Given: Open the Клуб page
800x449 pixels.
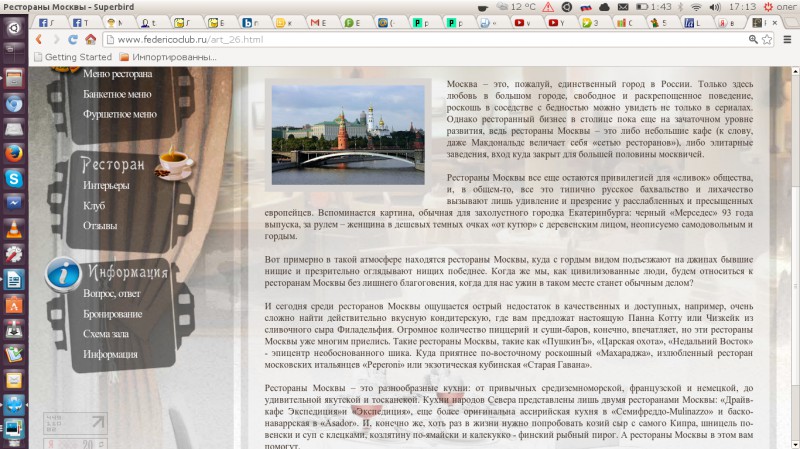Looking at the screenshot, I should tap(94, 206).
